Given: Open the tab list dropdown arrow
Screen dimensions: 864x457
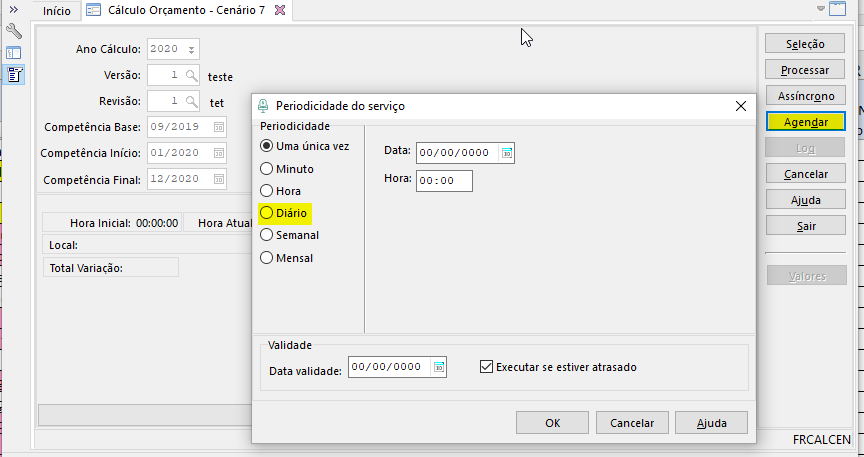Looking at the screenshot, I should (822, 9).
